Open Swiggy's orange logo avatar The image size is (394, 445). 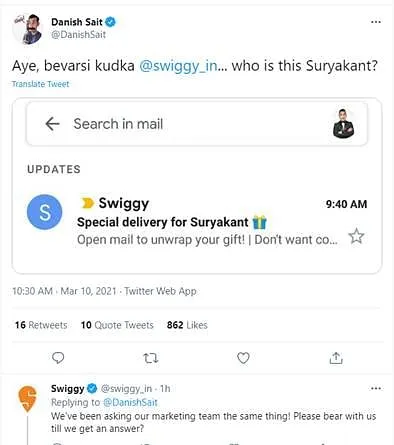click(x=27, y=398)
